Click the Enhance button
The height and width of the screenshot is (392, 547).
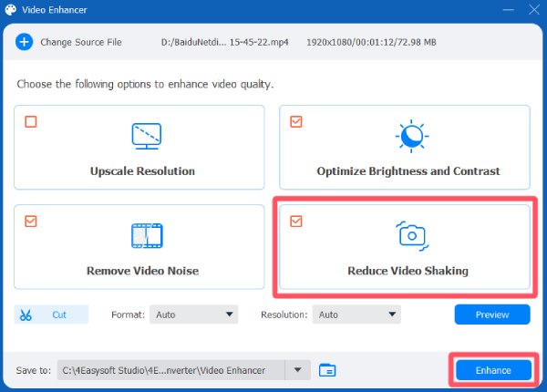(493, 370)
